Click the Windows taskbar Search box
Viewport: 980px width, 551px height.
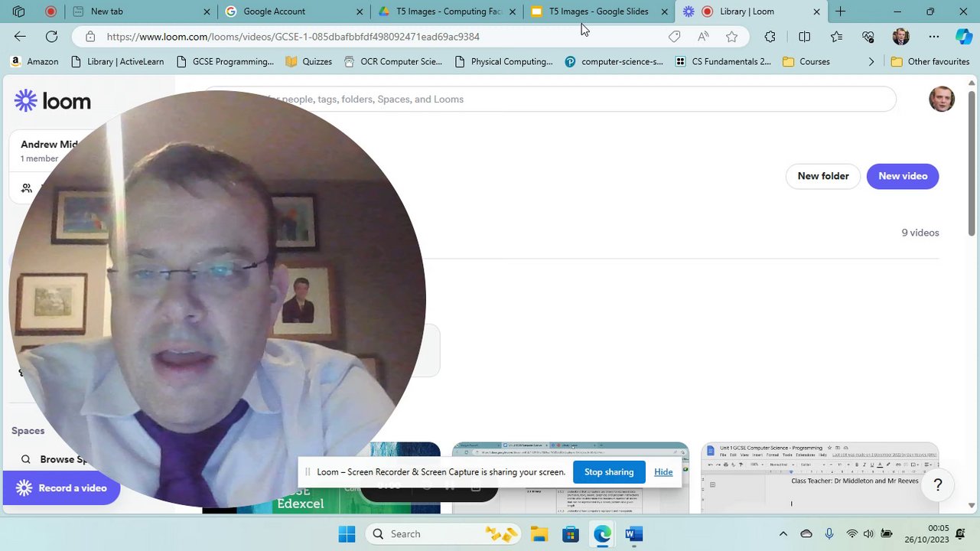(441, 533)
